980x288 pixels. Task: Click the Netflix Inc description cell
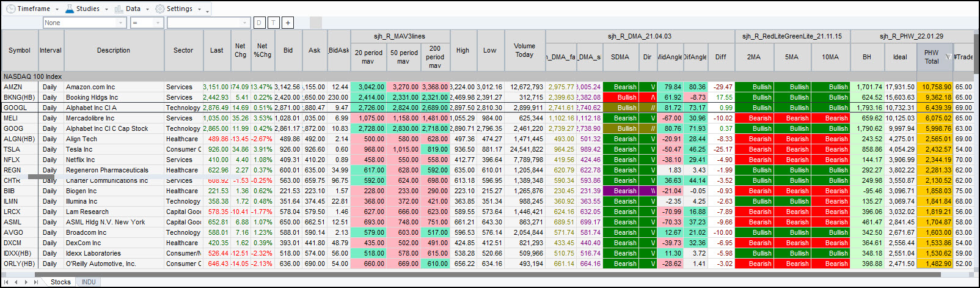[x=114, y=160]
